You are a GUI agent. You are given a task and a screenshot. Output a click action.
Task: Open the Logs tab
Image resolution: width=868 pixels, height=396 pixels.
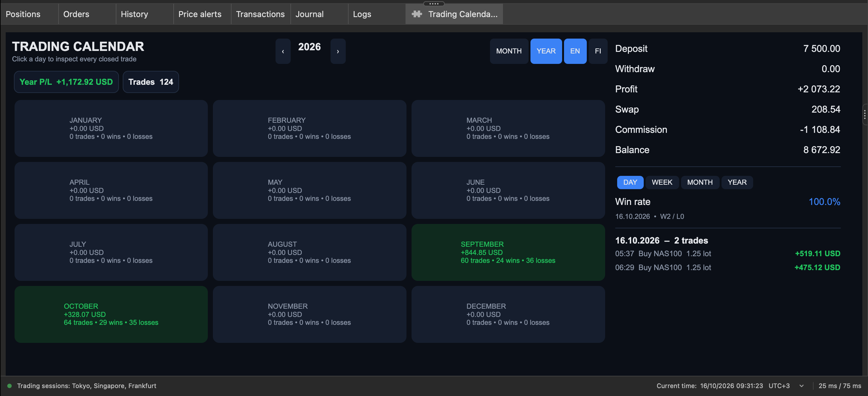point(377,14)
